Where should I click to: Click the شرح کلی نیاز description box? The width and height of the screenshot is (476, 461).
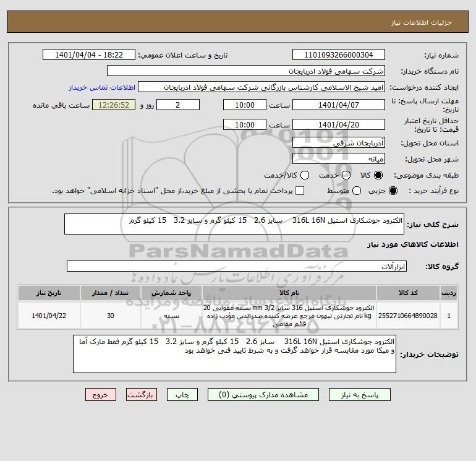(234, 224)
